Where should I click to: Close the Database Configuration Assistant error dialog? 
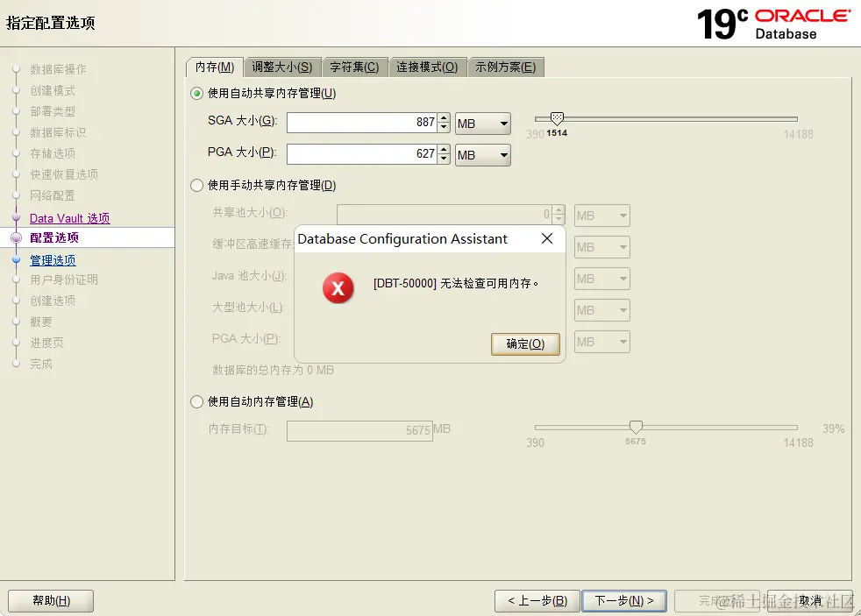(x=547, y=237)
